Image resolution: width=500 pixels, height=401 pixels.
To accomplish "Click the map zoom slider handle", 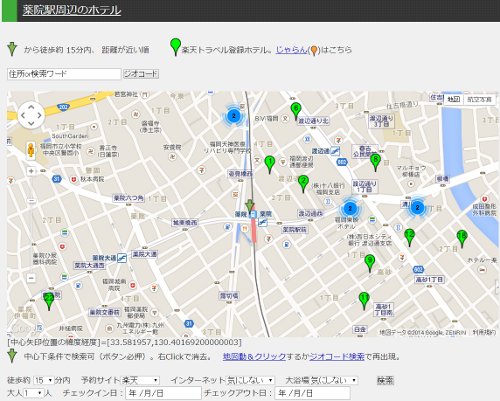I will coord(31,201).
